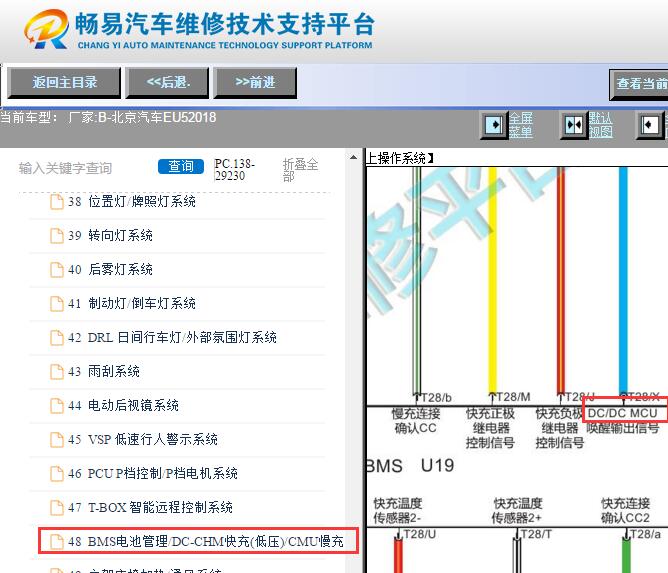
Task: Open 默认视图 link
Action: [x=601, y=125]
